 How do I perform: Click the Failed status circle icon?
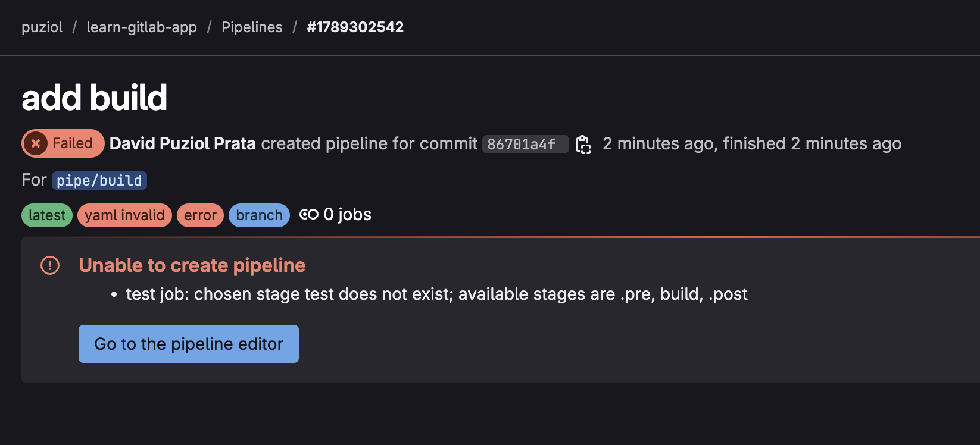coord(36,143)
